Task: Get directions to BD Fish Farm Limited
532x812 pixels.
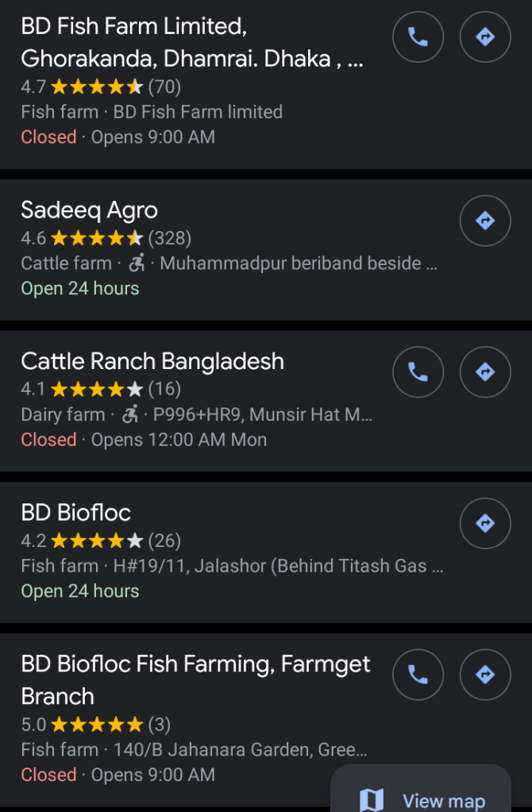Action: coord(485,37)
